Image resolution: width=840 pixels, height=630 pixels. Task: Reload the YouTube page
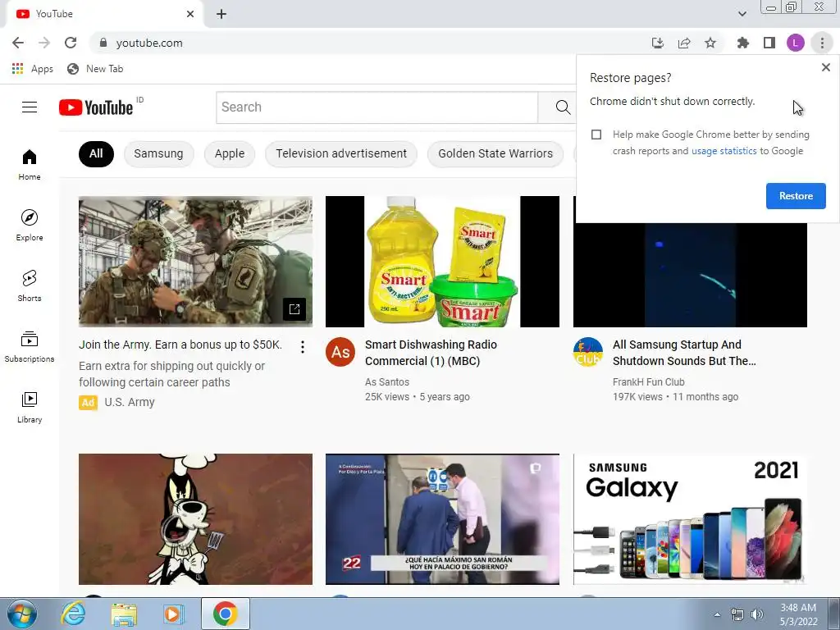[71, 43]
